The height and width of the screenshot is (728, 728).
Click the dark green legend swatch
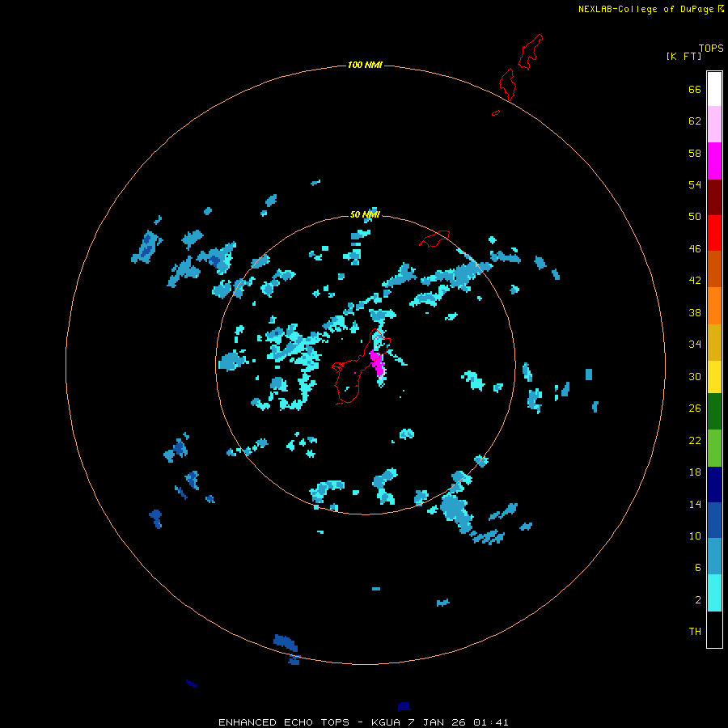point(714,412)
